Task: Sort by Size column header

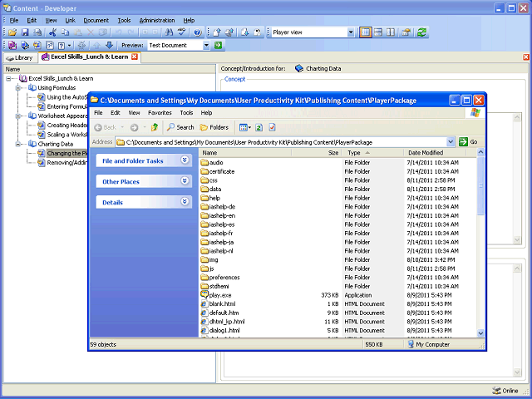Action: click(317, 153)
